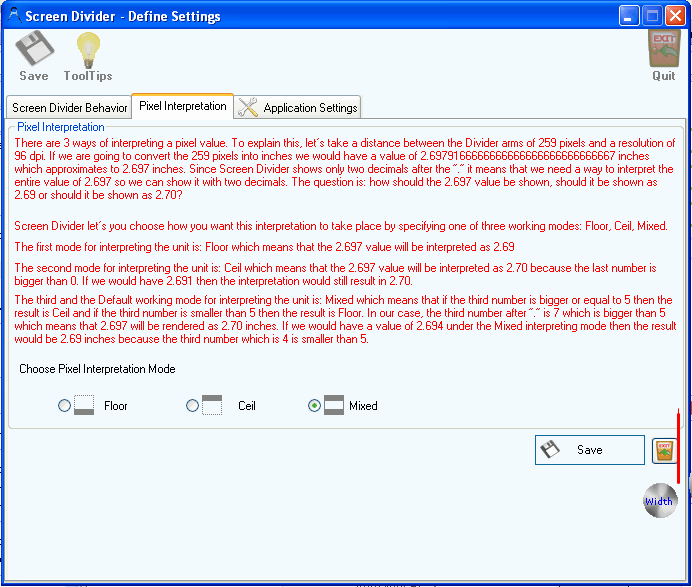This screenshot has width=692, height=587.
Task: Click the bottom Save button
Action: point(590,450)
